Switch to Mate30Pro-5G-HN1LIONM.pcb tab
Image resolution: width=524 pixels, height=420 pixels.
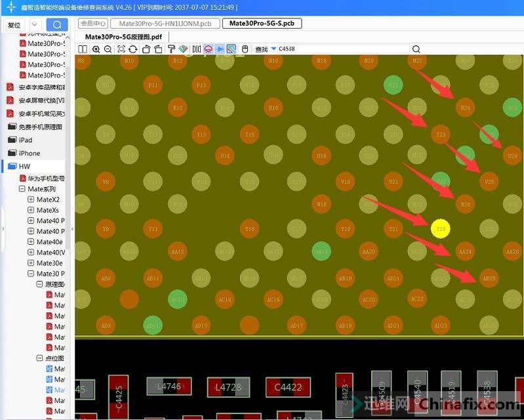(165, 24)
